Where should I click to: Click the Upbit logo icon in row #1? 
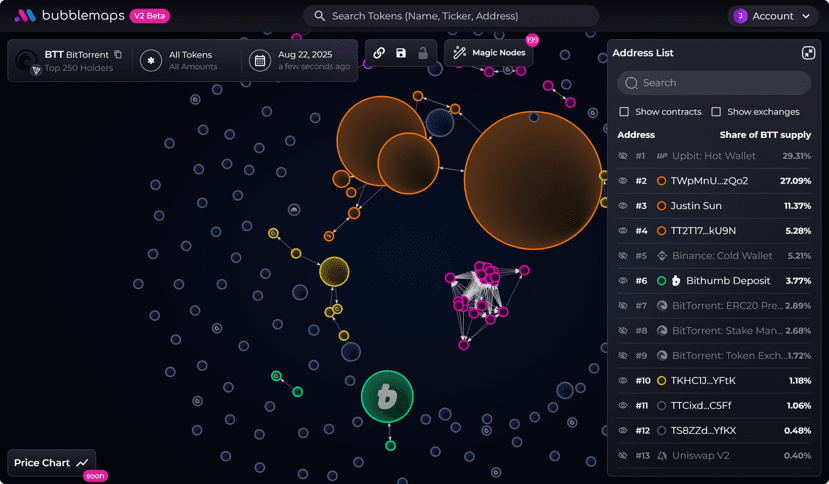pos(661,156)
